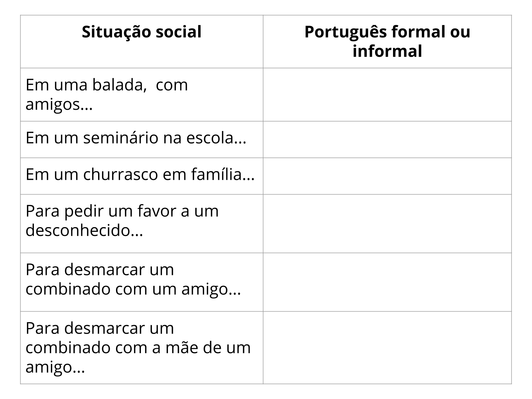Click the empty answer cell beside the balada row
This screenshot has width=532, height=399.
(387, 95)
